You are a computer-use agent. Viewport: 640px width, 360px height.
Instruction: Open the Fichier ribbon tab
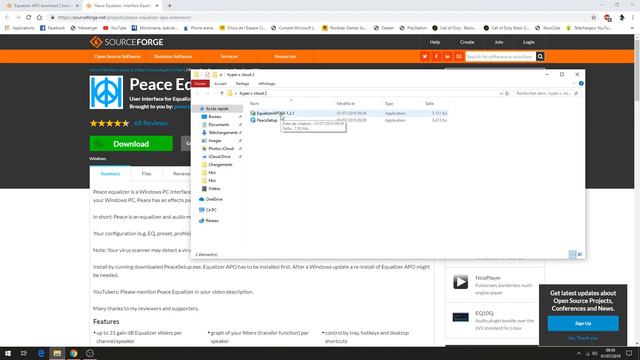[x=200, y=84]
